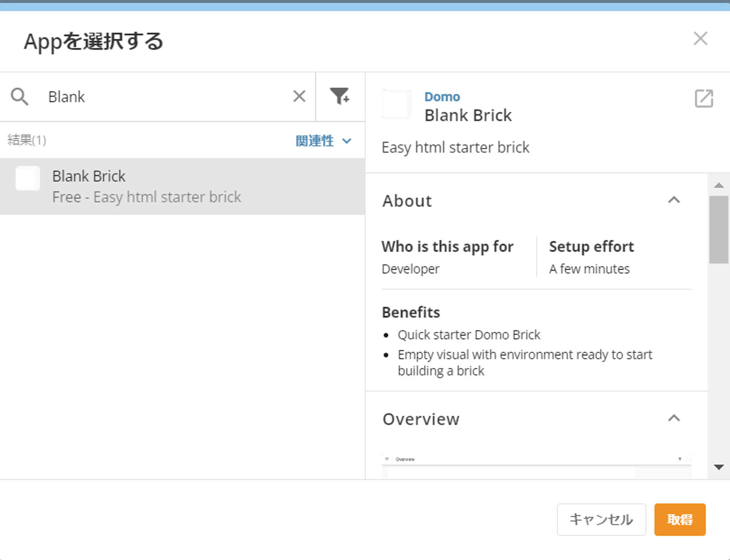Collapse the Overview section
The width and height of the screenshot is (730, 560).
(674, 418)
